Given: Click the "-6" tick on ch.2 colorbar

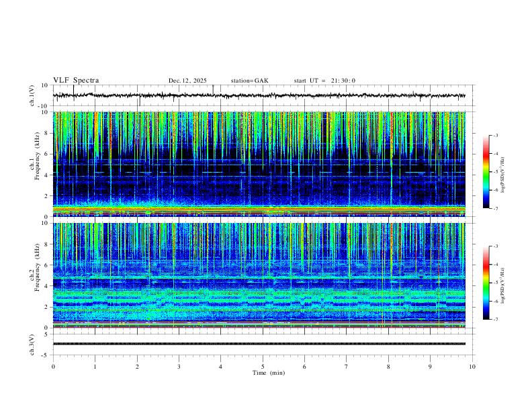Looking at the screenshot, I should 495,301.
